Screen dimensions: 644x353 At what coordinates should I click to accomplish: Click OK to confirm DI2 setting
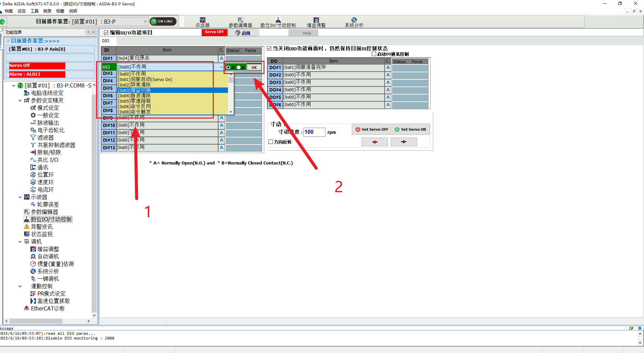254,68
